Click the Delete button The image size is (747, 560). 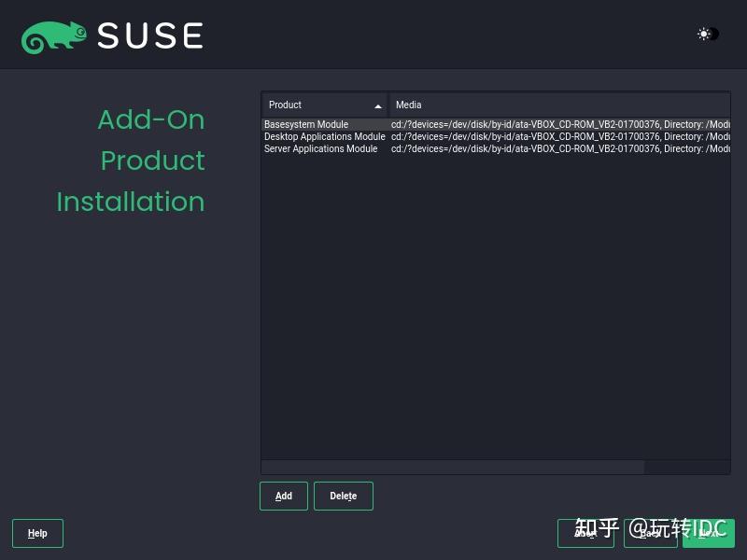pos(343,496)
